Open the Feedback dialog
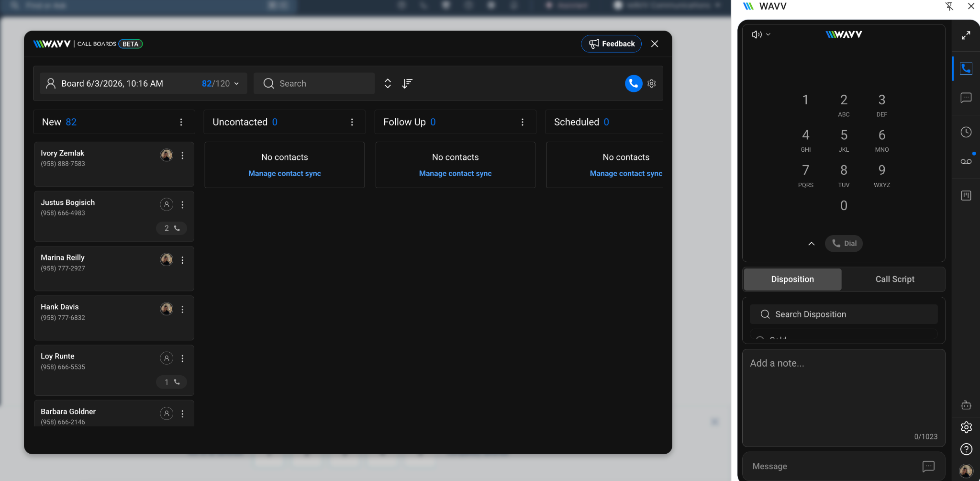Screen dimensions: 980x481 pyautogui.click(x=611, y=44)
